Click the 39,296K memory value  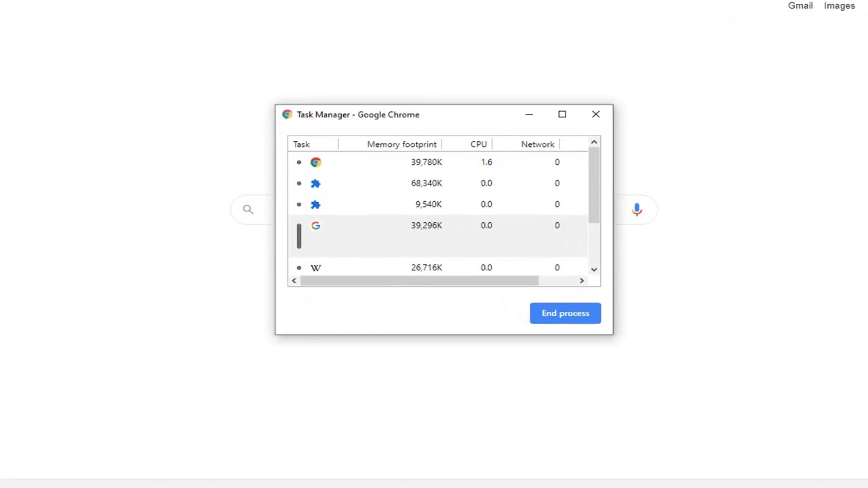[427, 225]
